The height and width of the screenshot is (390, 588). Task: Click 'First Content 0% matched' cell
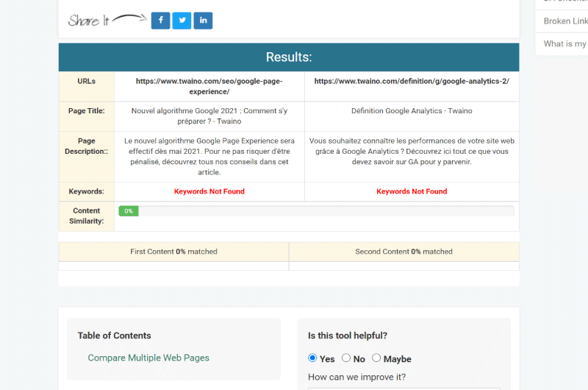173,252
